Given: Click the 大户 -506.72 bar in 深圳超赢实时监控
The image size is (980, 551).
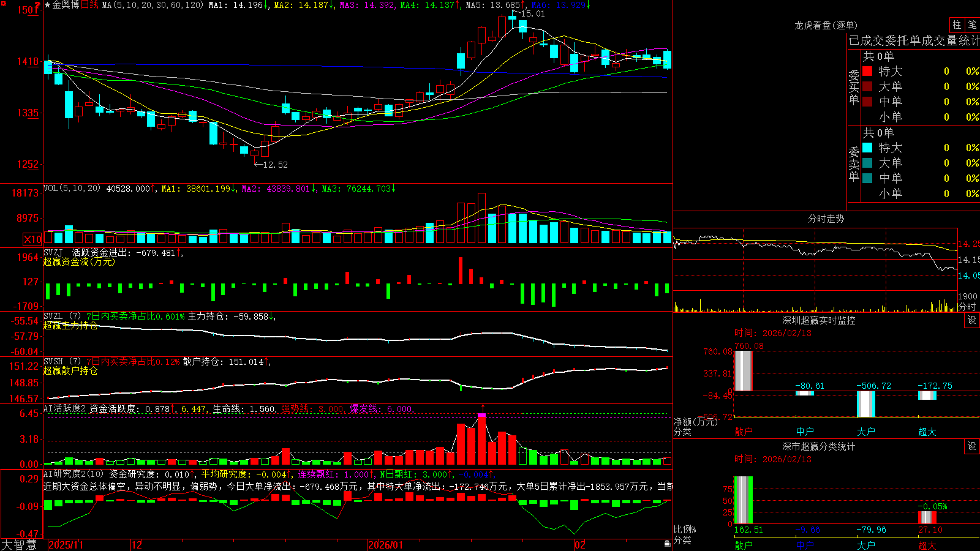Looking at the screenshot, I should [x=866, y=404].
